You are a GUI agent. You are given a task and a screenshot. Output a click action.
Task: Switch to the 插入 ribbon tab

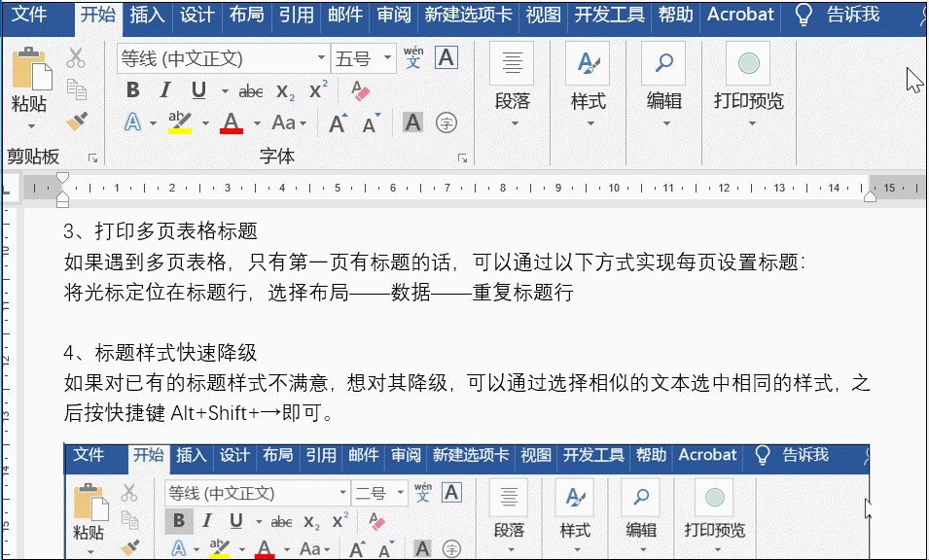pyautogui.click(x=146, y=15)
